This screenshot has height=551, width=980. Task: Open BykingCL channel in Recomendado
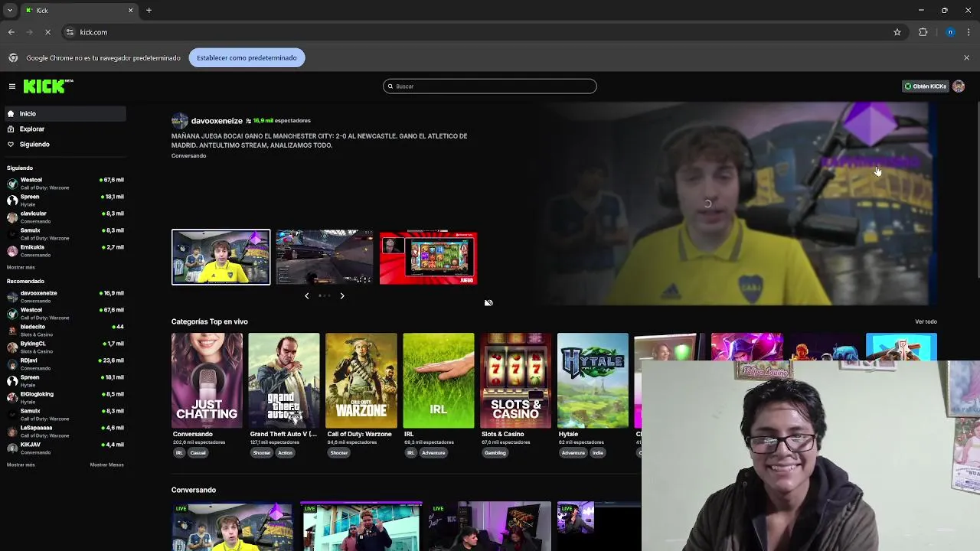click(x=65, y=347)
